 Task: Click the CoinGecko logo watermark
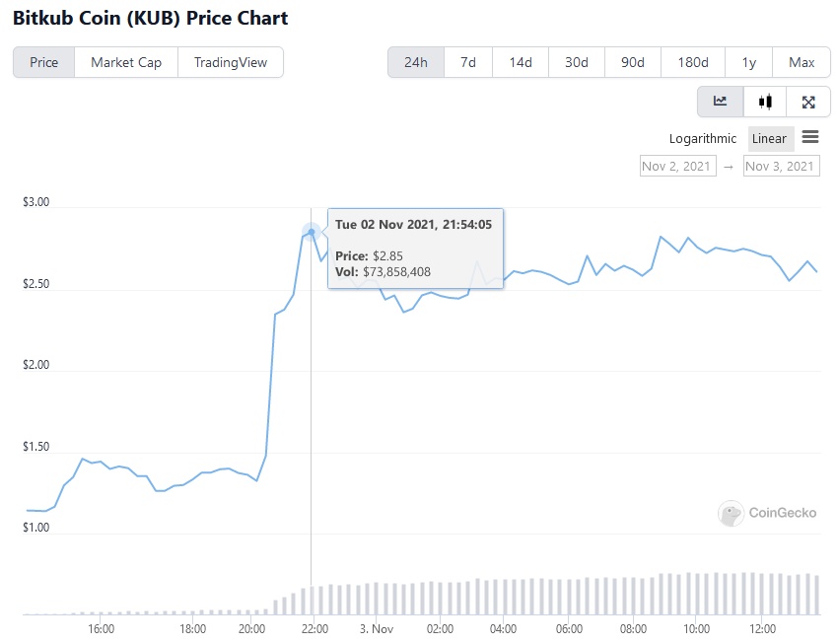click(768, 513)
